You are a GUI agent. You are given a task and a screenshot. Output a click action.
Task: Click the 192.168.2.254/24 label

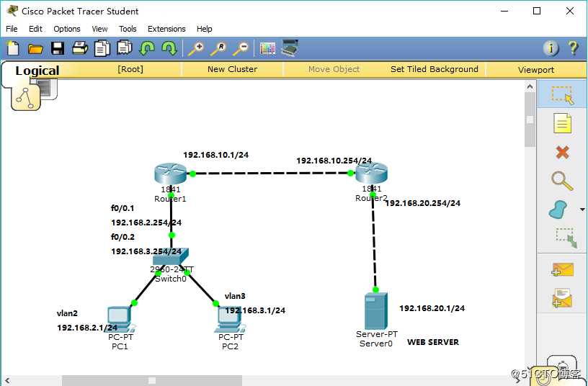click(x=146, y=223)
